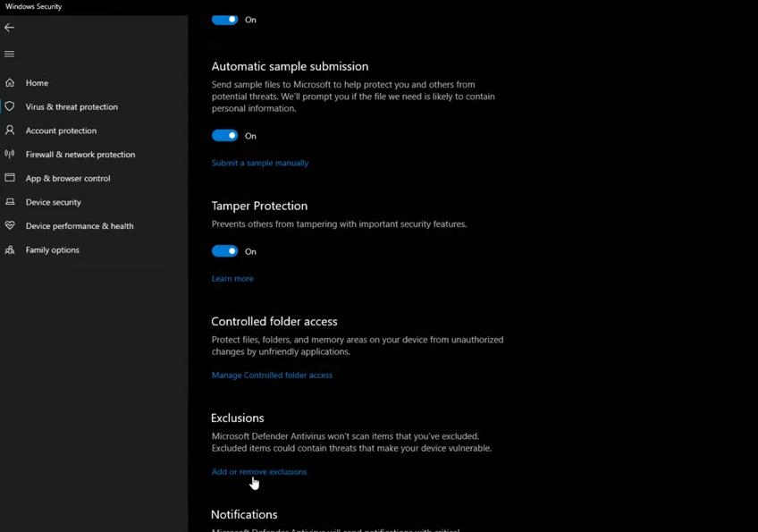This screenshot has width=758, height=532.
Task: Click the Home house icon
Action: click(10, 83)
